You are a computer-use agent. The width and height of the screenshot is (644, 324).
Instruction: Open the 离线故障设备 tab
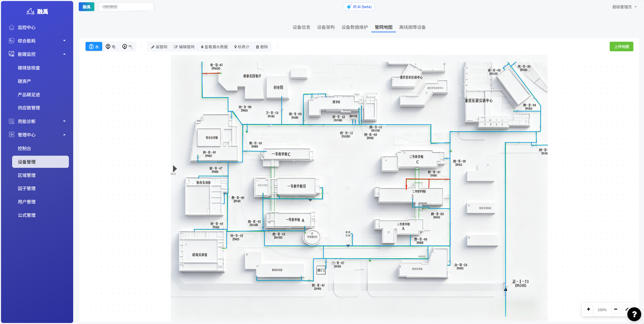tap(412, 27)
